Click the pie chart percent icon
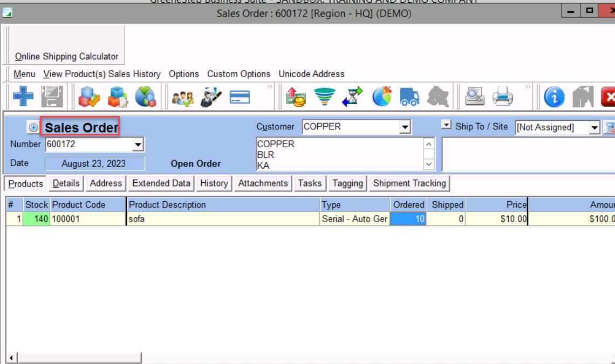Screen dimensions: 615x364 (x=382, y=97)
